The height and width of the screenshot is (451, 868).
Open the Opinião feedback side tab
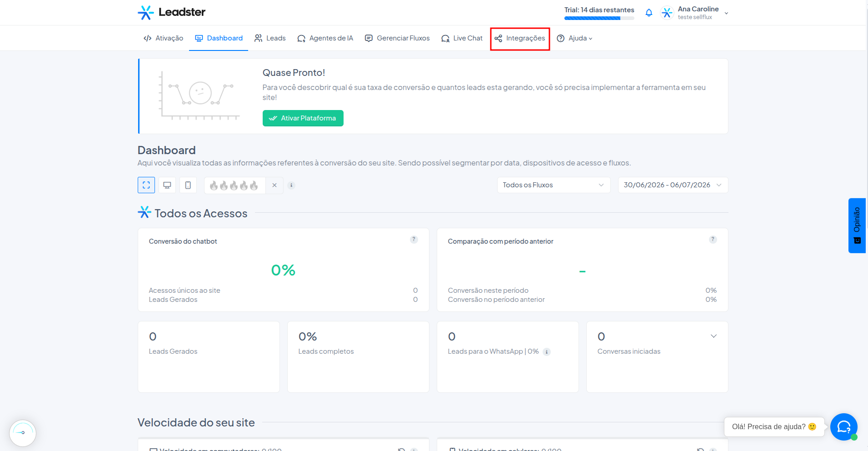857,225
